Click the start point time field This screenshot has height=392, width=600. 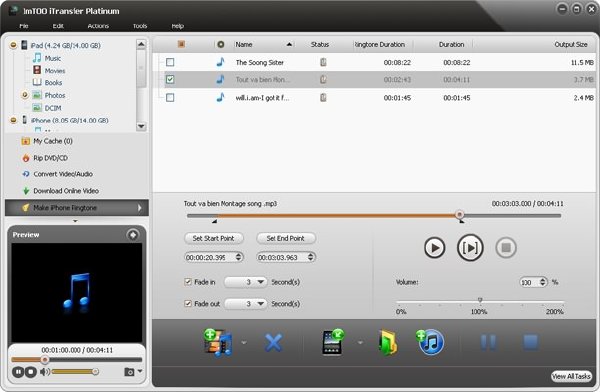pos(214,257)
